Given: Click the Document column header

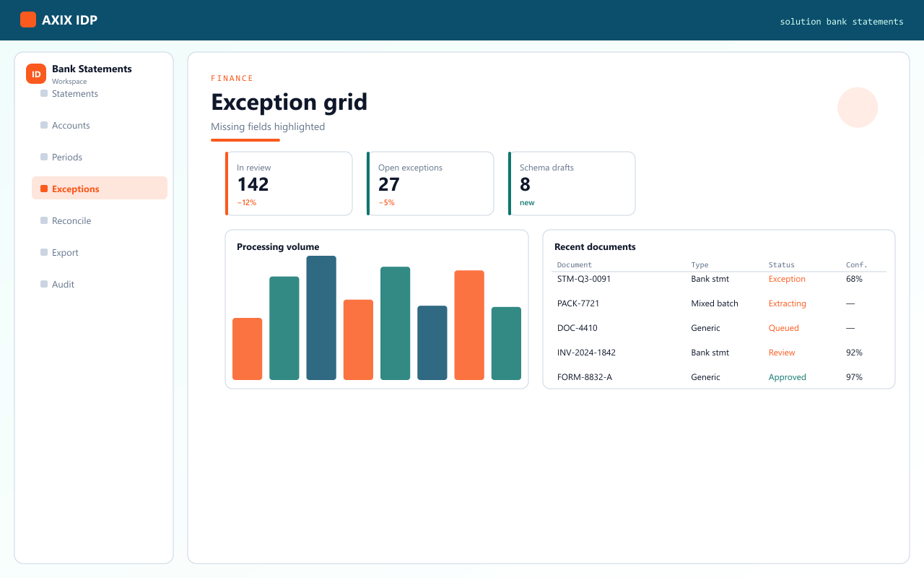Looking at the screenshot, I should click(x=575, y=265).
